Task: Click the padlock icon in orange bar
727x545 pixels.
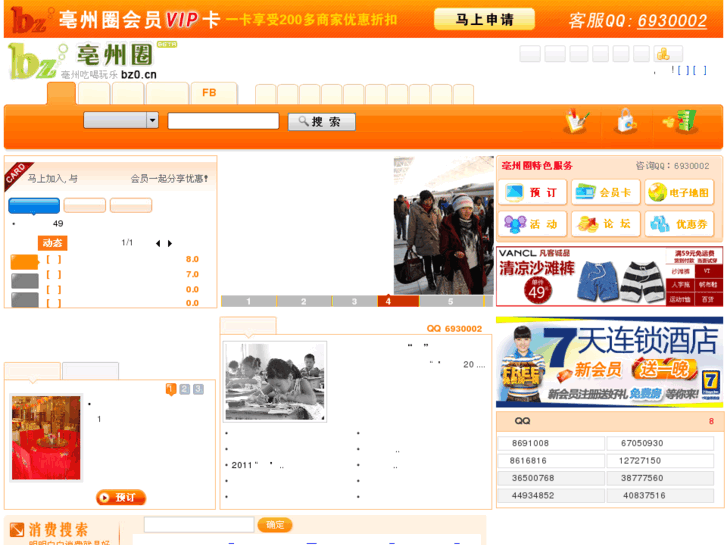Action: pos(626,122)
